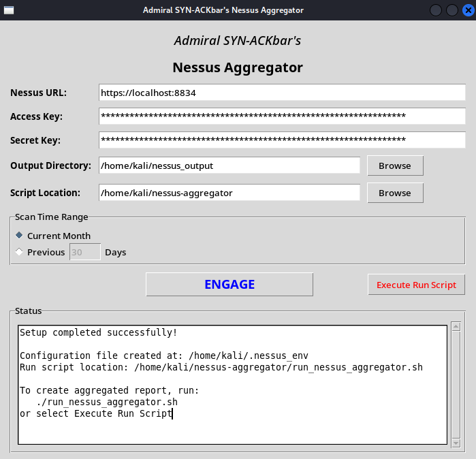Click the 'Configuration file created at' status line

pos(164,355)
